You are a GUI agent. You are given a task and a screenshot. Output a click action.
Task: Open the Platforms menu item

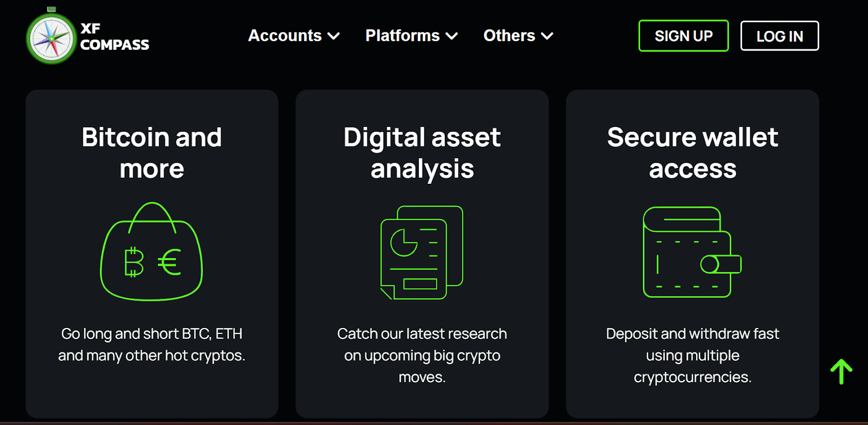[x=403, y=36]
